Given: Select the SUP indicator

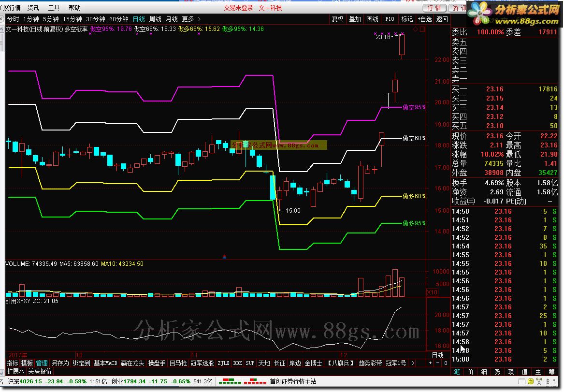Looking at the screenshot, I should [250, 363].
